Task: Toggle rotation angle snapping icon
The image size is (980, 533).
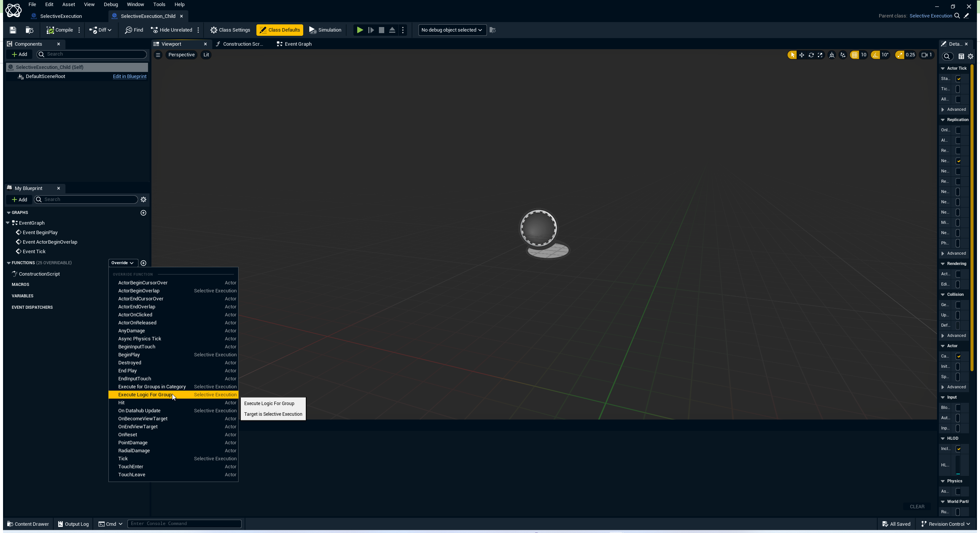Action: [x=875, y=55]
